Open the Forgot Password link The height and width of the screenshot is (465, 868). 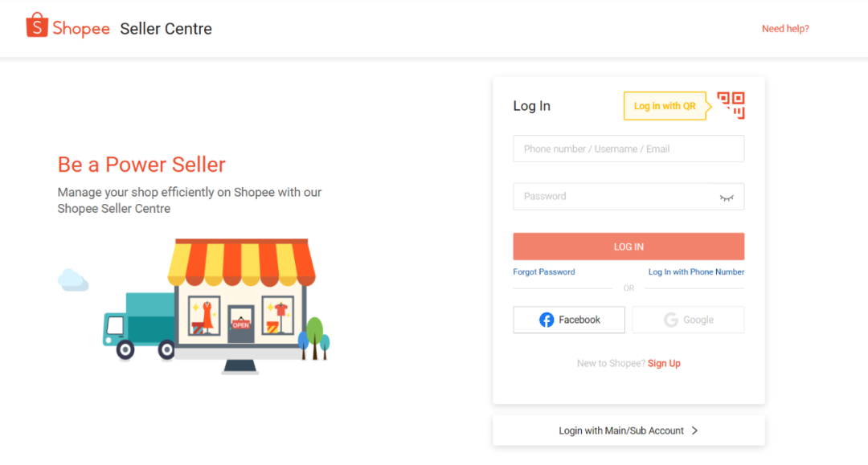click(543, 272)
